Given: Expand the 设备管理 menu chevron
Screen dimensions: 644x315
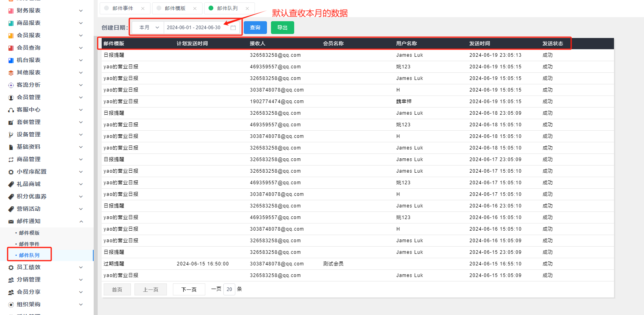Looking at the screenshot, I should [81, 135].
